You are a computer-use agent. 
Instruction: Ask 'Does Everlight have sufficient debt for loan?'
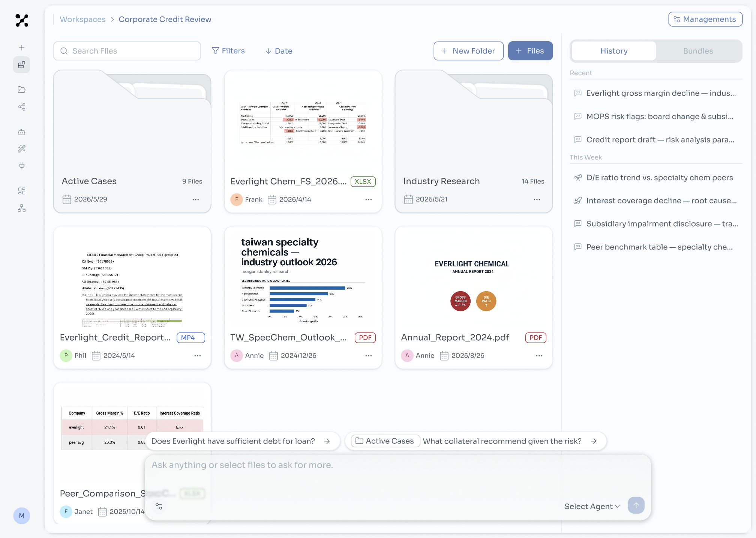[242, 441]
